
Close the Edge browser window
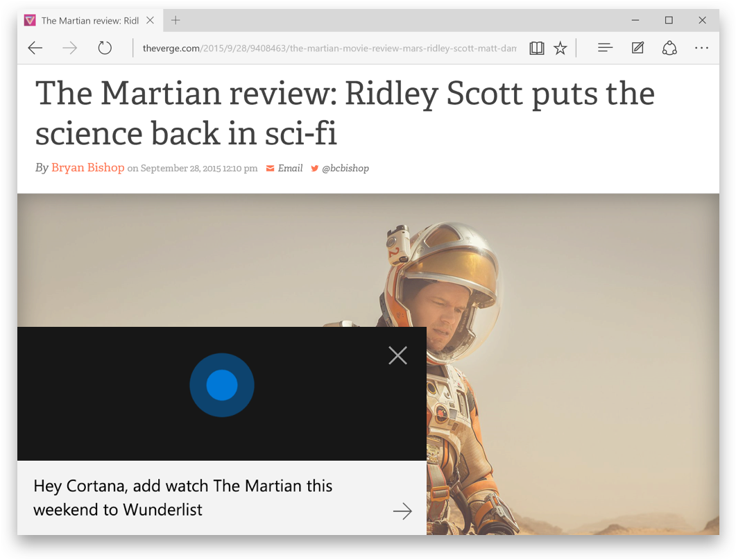tap(702, 20)
